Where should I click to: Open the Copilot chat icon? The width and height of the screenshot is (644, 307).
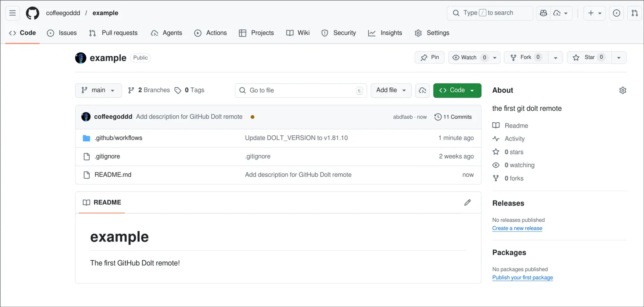click(x=543, y=13)
